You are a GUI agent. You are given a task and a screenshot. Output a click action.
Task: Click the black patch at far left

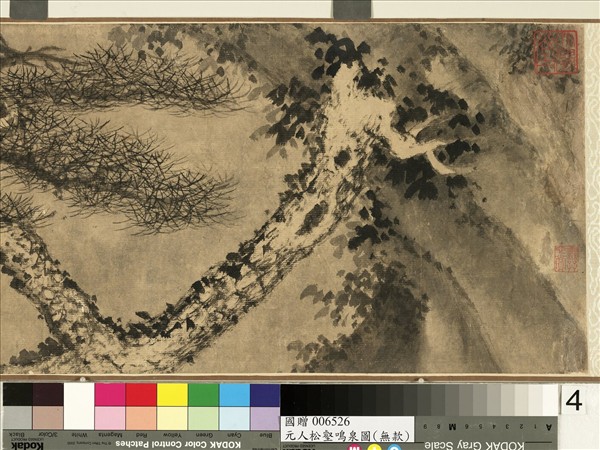click(17, 395)
